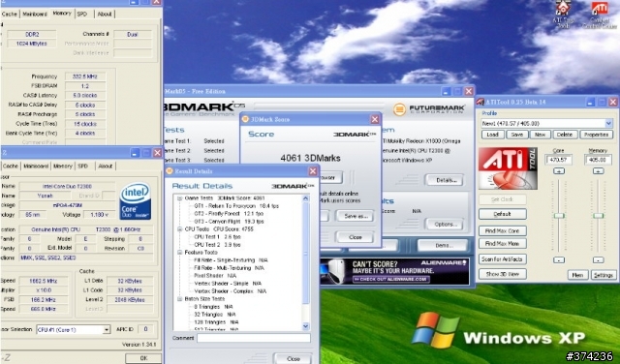Create a New profile in ATITool

541,135
